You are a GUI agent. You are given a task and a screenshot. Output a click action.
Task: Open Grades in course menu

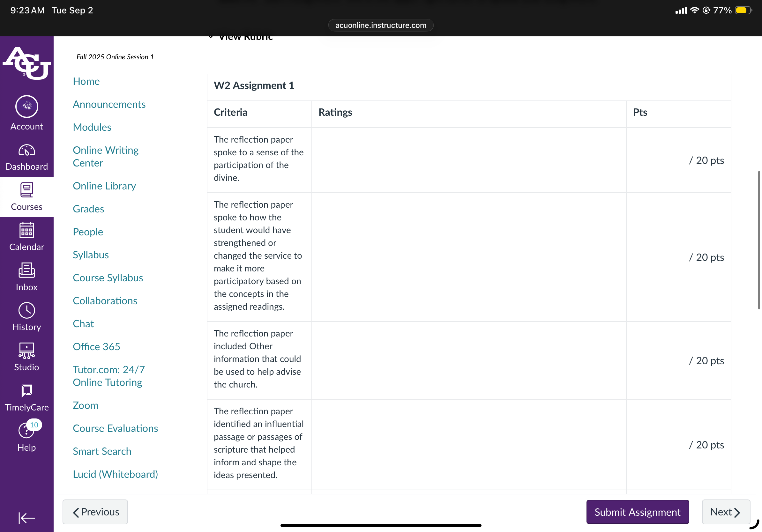[x=88, y=209]
